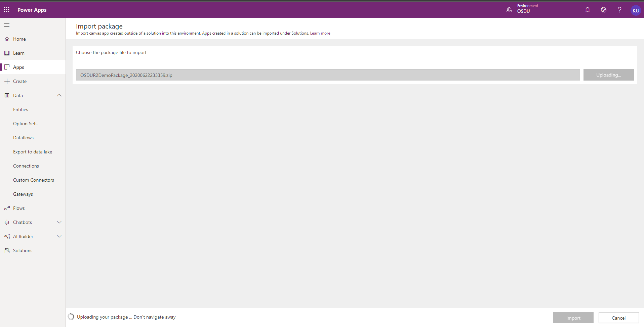
Task: Open Export to data lake
Action: (33, 152)
